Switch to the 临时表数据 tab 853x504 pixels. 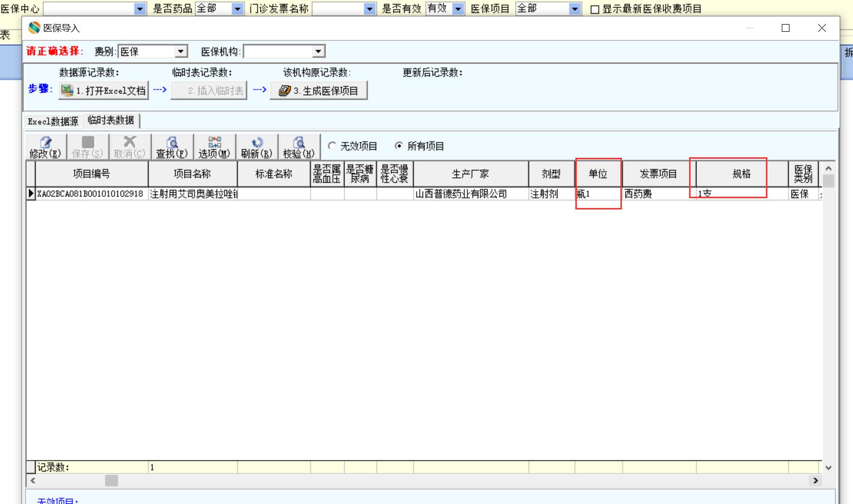(111, 120)
